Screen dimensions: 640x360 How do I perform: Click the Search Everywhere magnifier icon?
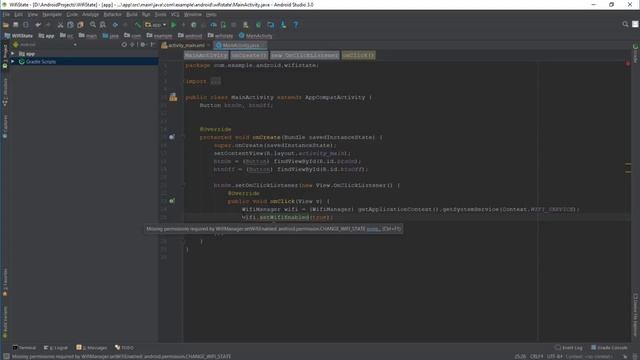(625, 24)
